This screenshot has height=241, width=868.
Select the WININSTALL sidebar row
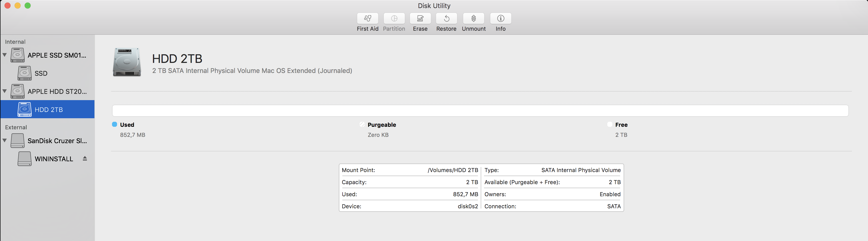tap(47, 159)
